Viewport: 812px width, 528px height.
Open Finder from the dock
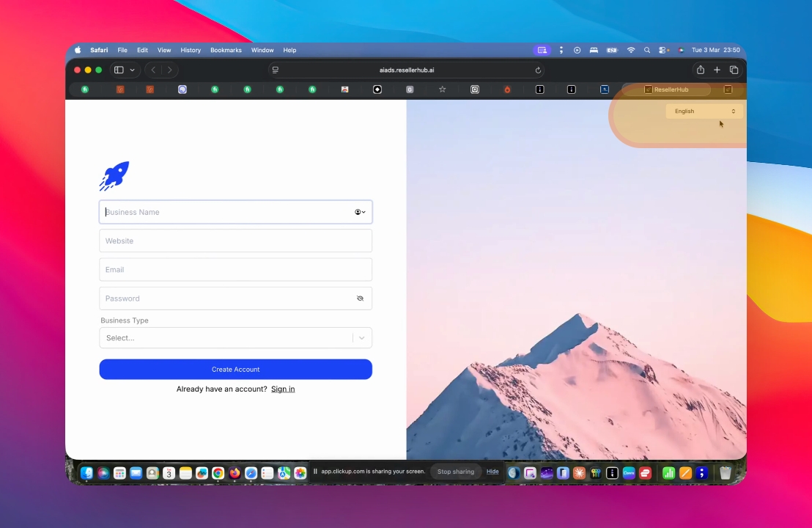coord(86,473)
